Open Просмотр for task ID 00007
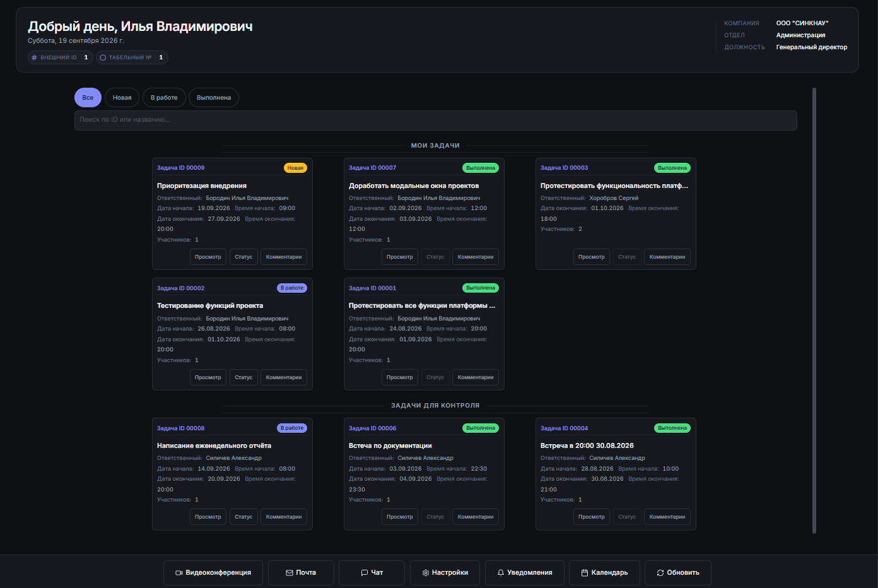The width and height of the screenshot is (878, 588). click(x=400, y=257)
